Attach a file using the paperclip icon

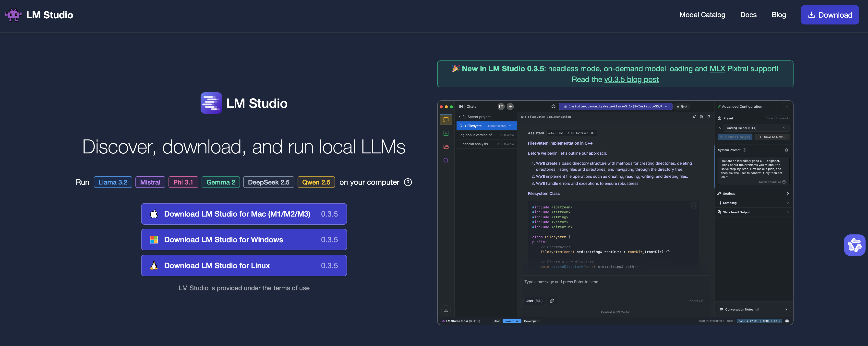tap(552, 300)
